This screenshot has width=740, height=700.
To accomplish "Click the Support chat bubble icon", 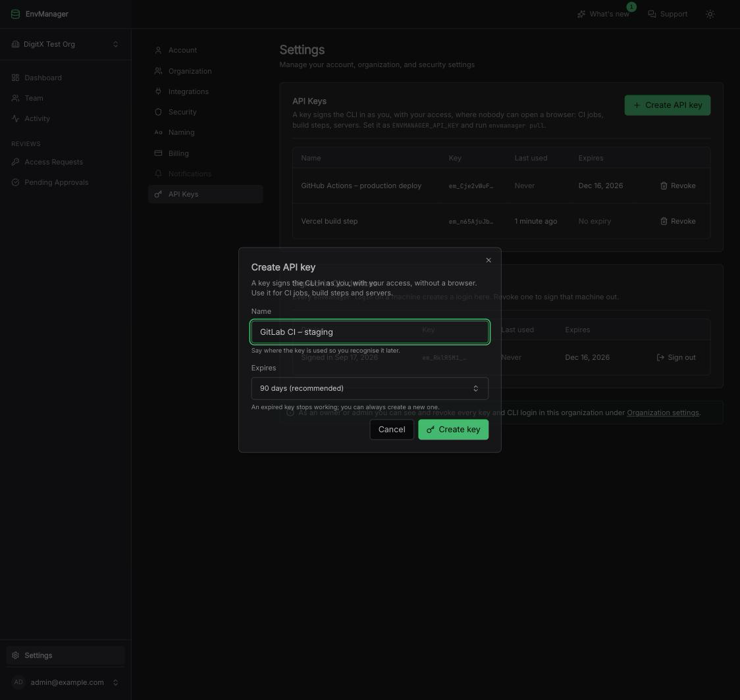I will point(652,14).
